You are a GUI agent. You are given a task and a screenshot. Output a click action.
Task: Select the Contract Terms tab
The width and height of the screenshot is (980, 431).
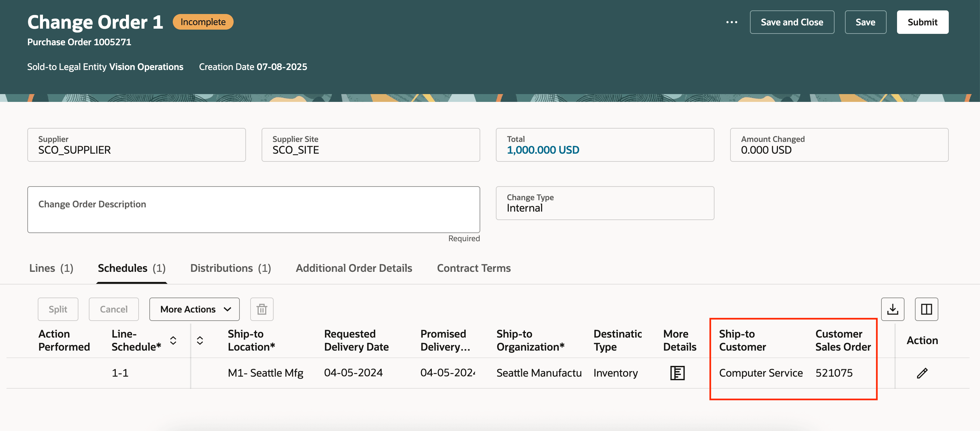pyautogui.click(x=474, y=268)
